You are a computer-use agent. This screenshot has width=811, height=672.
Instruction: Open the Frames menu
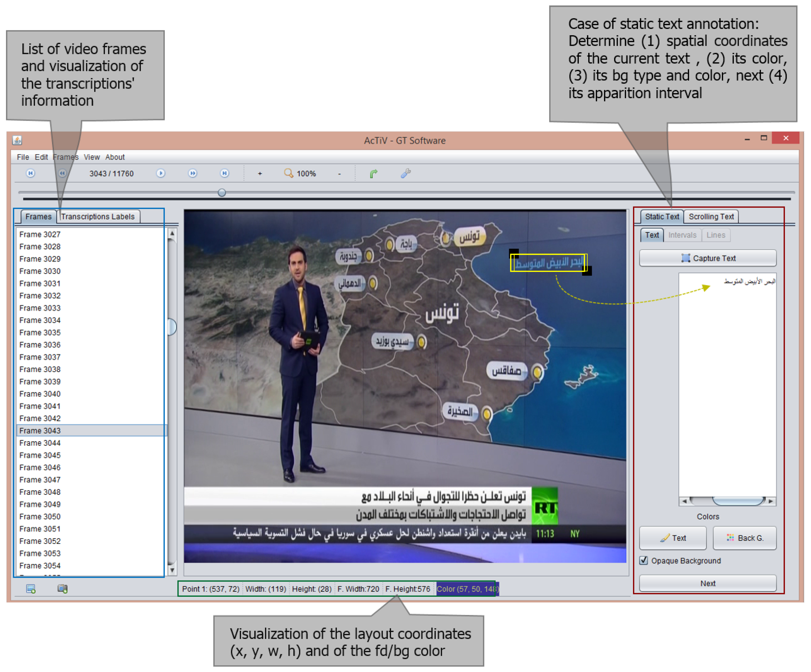65,157
